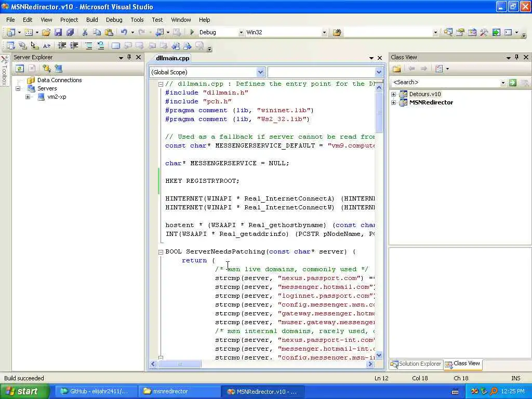The width and height of the screenshot is (532, 399).
Task: Collapse the ServerNeedsPatching function outline
Action: [x=161, y=252]
